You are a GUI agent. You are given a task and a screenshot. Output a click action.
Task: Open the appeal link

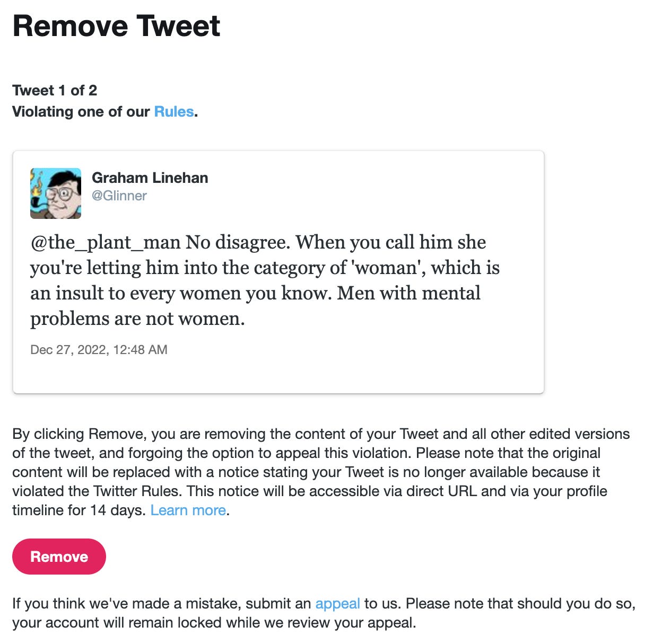pos(337,604)
